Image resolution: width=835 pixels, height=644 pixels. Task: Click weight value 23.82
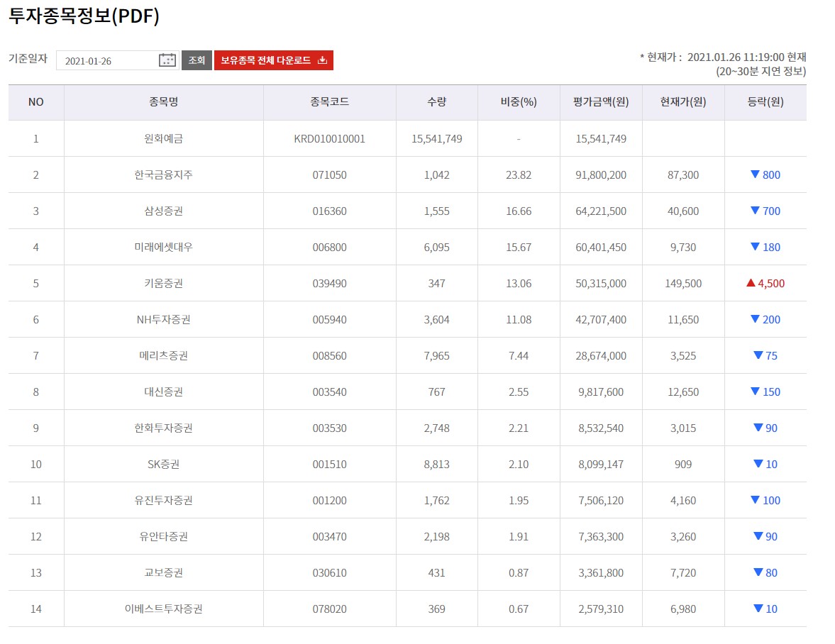(519, 175)
